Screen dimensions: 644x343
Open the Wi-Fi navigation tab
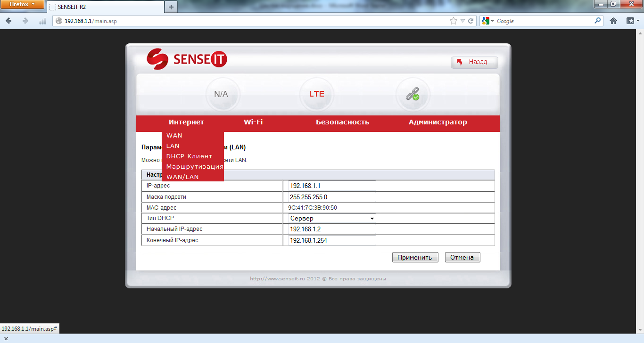[253, 122]
